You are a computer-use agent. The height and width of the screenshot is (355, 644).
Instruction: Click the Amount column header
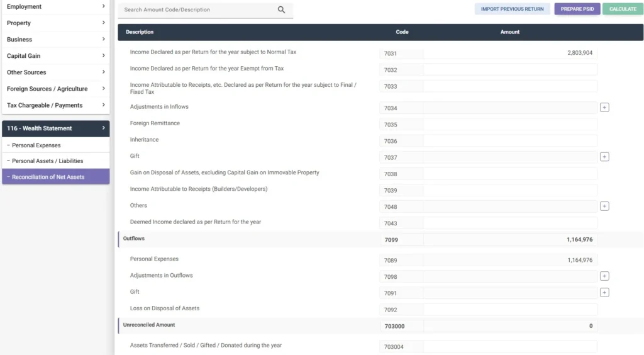click(509, 32)
